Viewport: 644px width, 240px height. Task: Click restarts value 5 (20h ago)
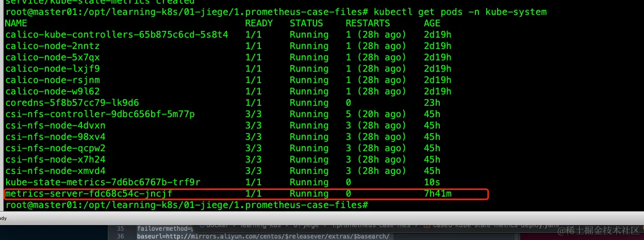click(x=376, y=114)
